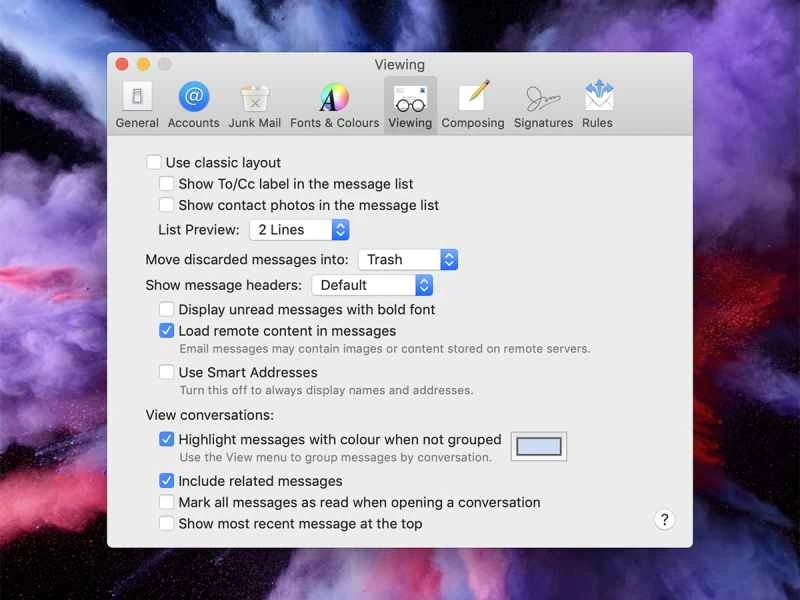Enable Display unread messages with bold font
The width and height of the screenshot is (800, 600).
(x=167, y=309)
